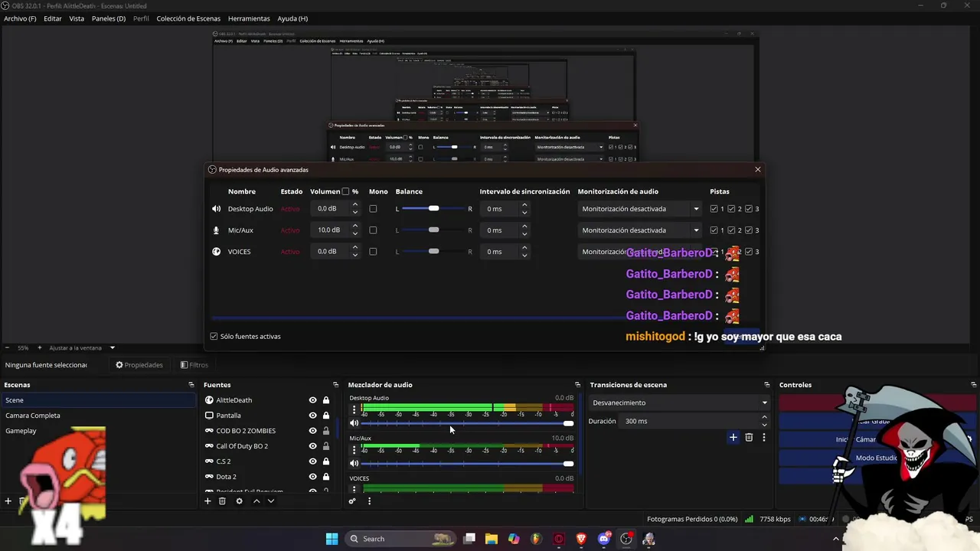Open the Paneles (D) menu

tap(109, 18)
